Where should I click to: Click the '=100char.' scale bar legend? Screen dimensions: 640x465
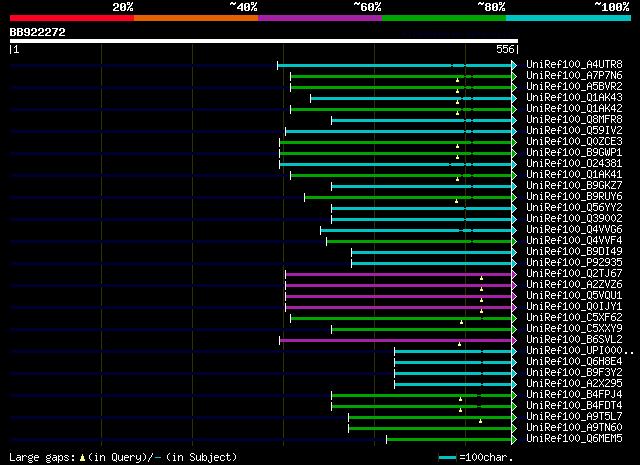pos(476,457)
